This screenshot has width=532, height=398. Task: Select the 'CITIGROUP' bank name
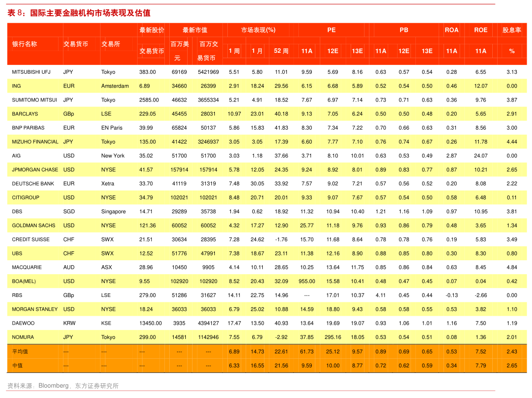click(26, 197)
